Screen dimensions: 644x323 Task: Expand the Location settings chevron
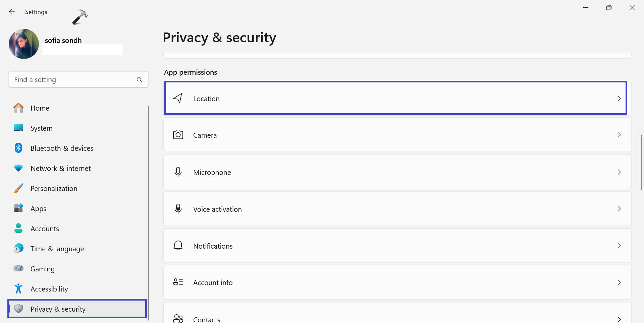tap(619, 98)
